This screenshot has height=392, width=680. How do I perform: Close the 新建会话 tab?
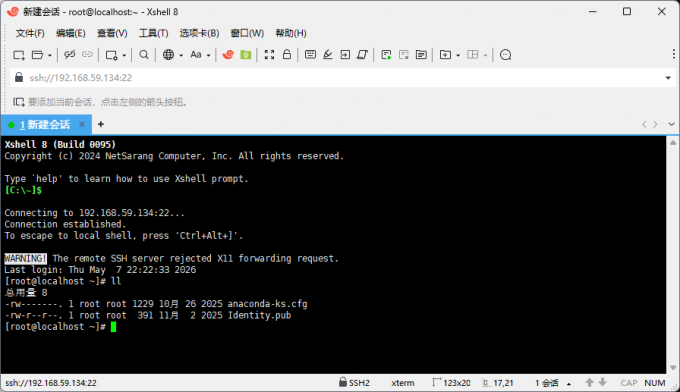pos(82,124)
